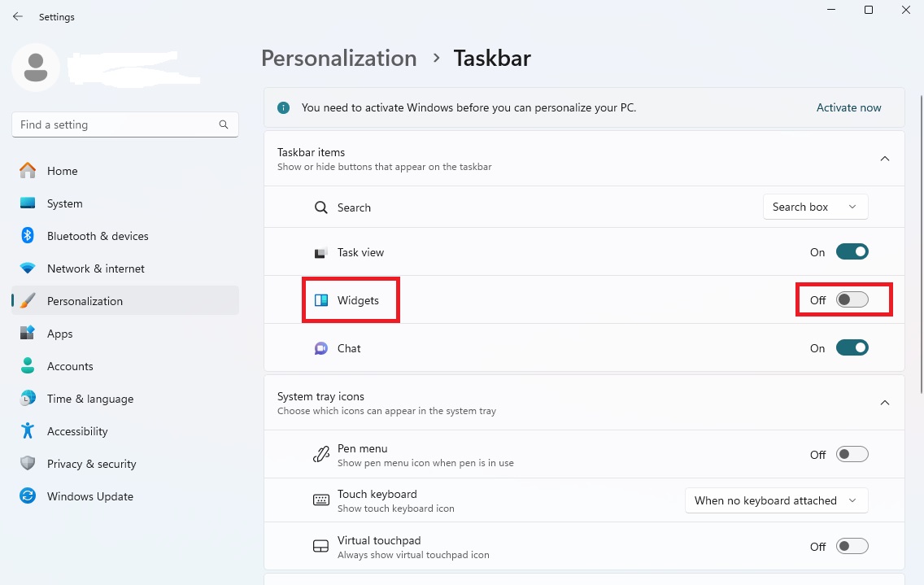Collapse the System tray icons section
The width and height of the screenshot is (924, 585).
click(x=884, y=403)
